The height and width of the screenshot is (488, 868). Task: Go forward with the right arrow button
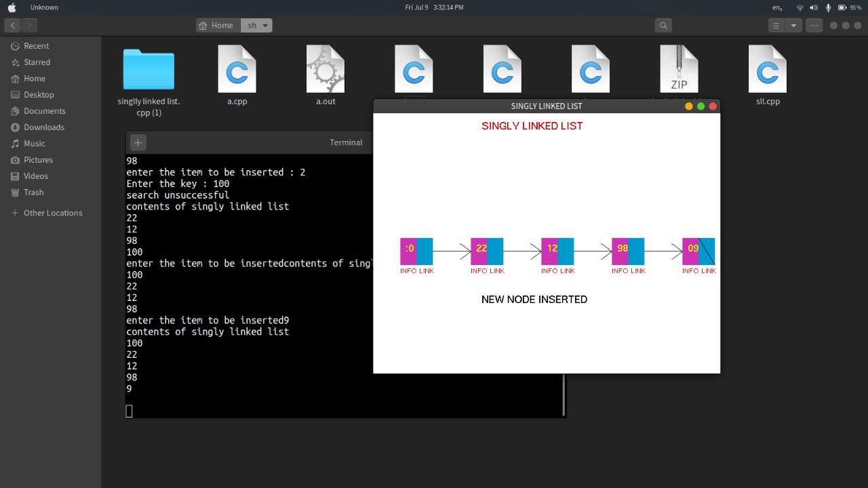point(28,26)
